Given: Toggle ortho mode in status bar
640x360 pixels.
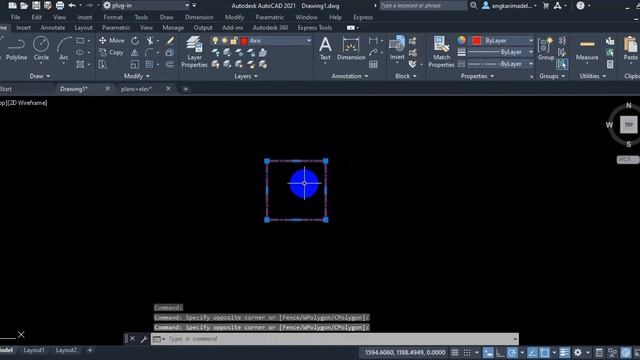Looking at the screenshot, I should click(x=500, y=352).
